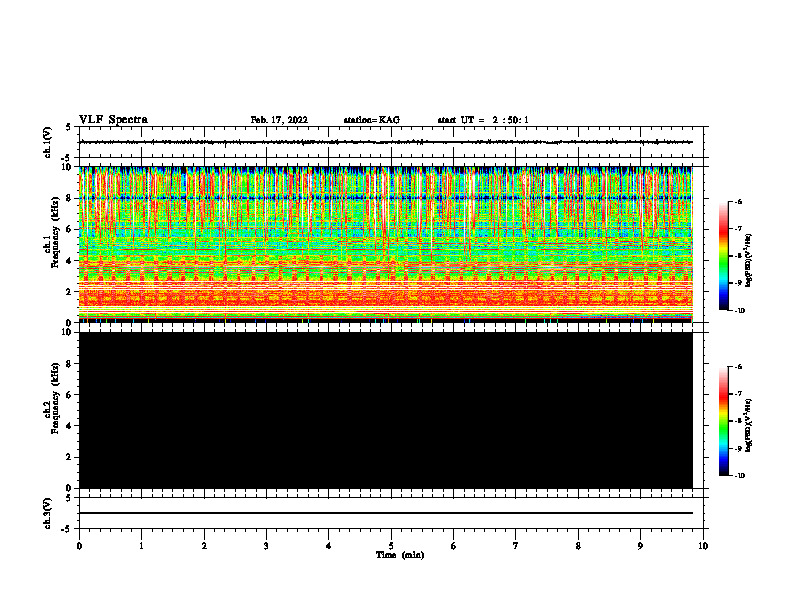This screenshot has width=792, height=612.
Task: Click inside the black ch.2 spectrogram panel
Action: [x=386, y=410]
